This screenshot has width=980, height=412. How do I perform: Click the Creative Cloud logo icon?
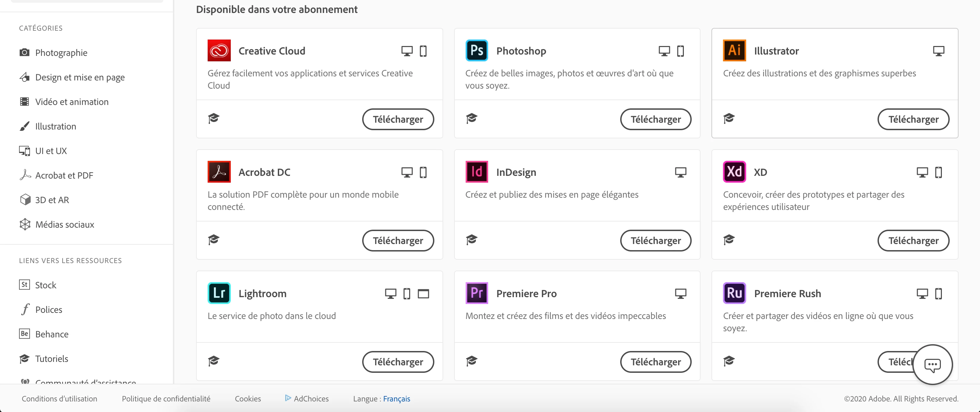(x=219, y=51)
